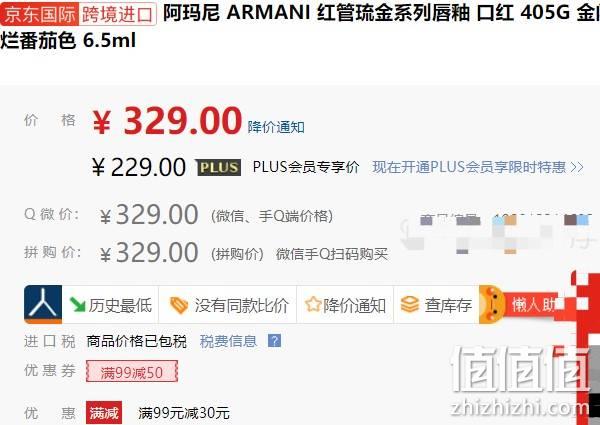Click the red 满减 promotion tag
Screen dimensions: 600x425
coord(104,413)
